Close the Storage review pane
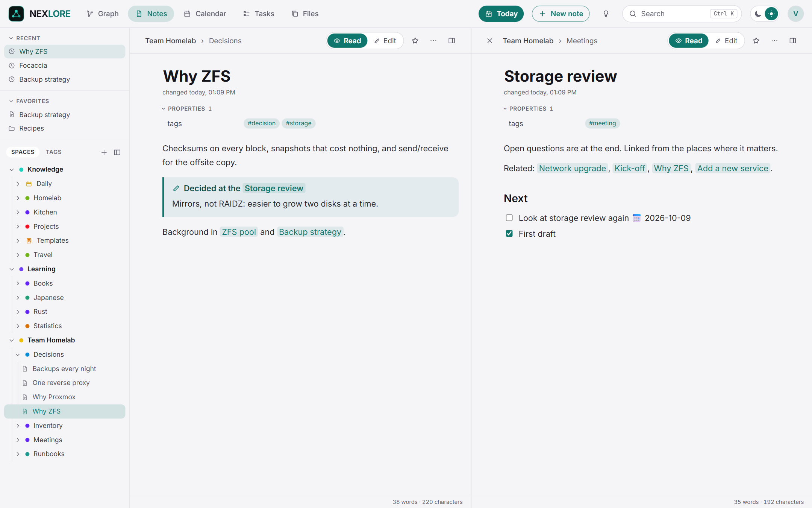The height and width of the screenshot is (508, 812). 489,41
